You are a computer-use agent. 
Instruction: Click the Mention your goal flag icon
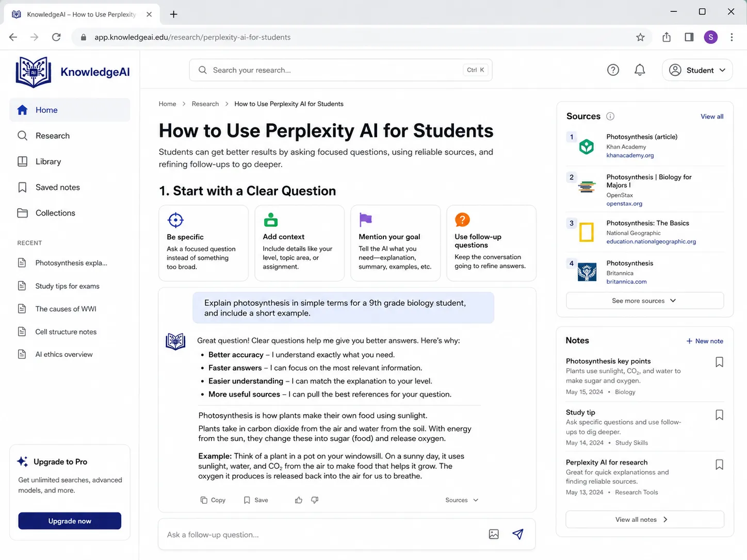(366, 220)
